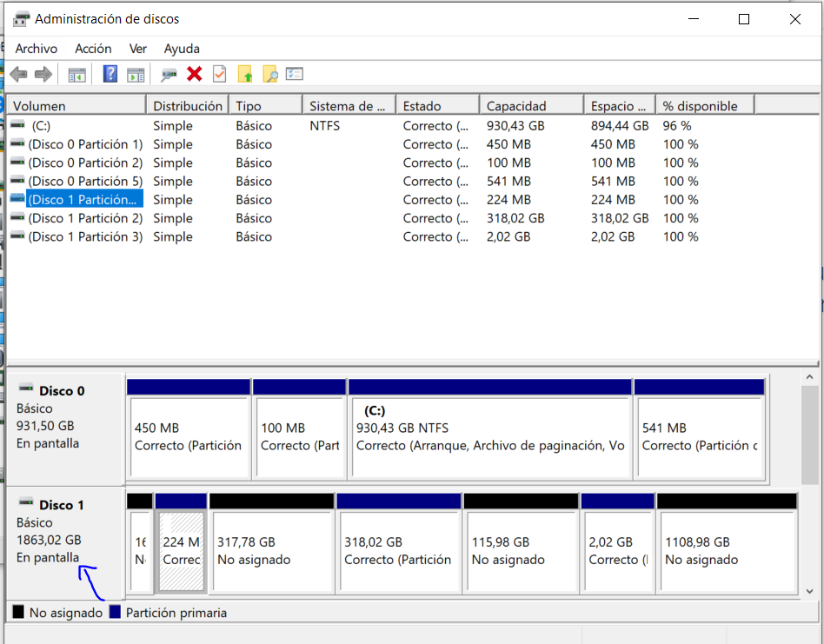Select the (C:) 930,43 GB NTFS partition block
Viewport: 824px width, 644px height.
489,428
